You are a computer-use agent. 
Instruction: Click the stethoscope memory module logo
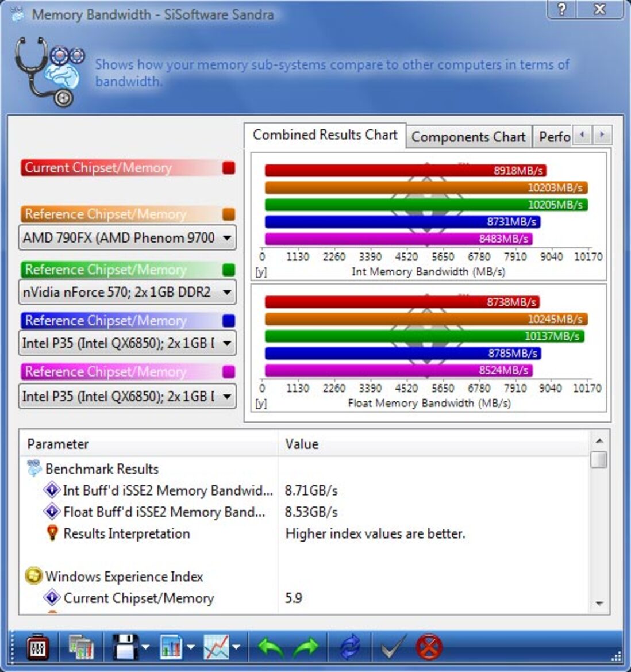(49, 72)
